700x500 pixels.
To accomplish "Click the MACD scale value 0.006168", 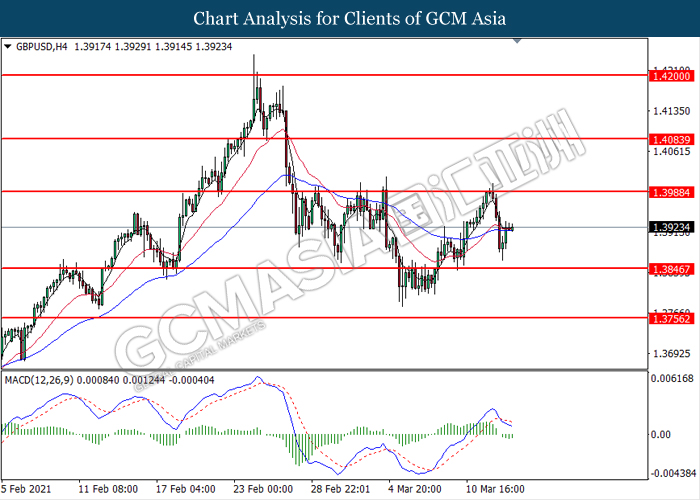I will [672, 379].
